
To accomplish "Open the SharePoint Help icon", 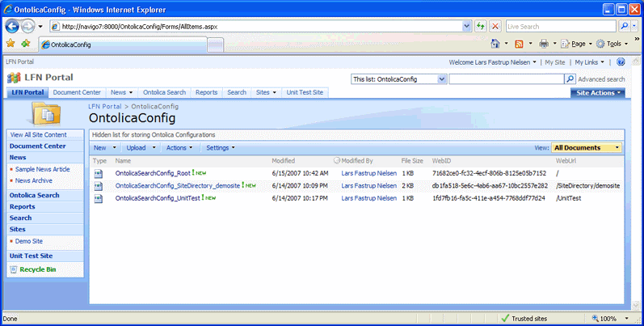I will 621,62.
